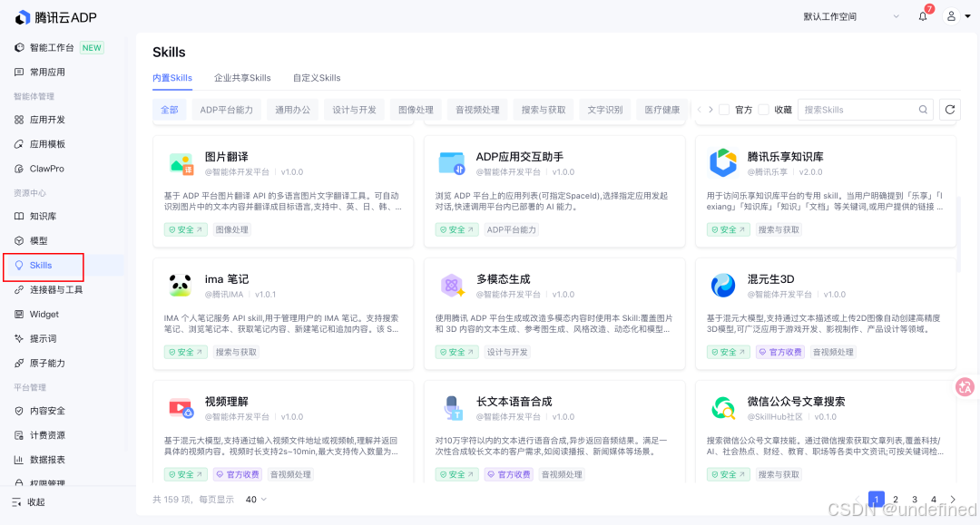Collapse the sidebar with 收起
The height and width of the screenshot is (525, 980).
tap(29, 502)
